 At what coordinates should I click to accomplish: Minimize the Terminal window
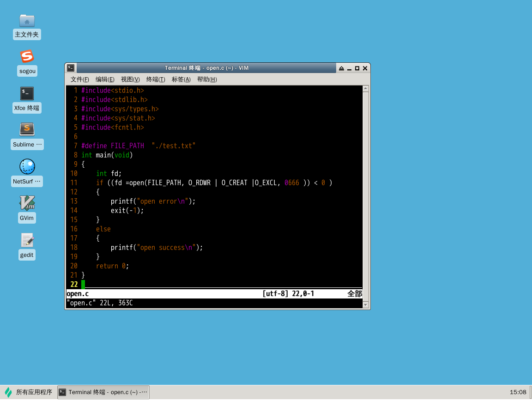(x=349, y=68)
